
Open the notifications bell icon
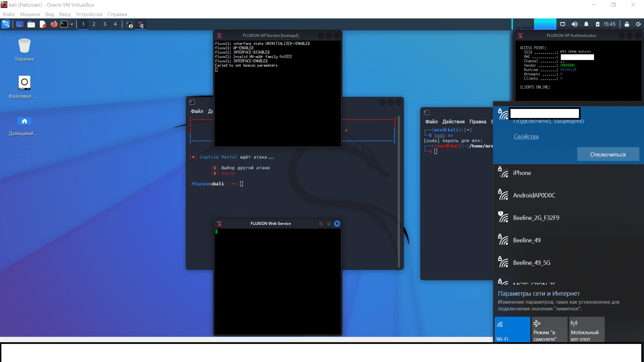point(586,24)
